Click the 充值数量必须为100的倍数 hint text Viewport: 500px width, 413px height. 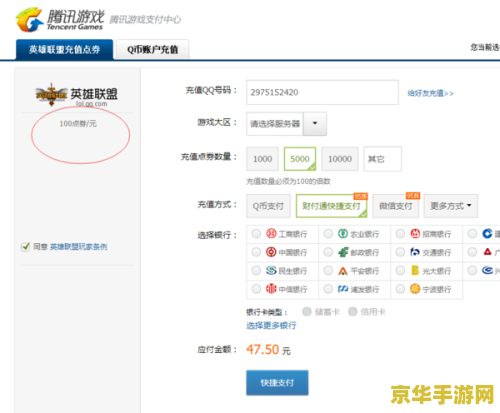point(288,181)
